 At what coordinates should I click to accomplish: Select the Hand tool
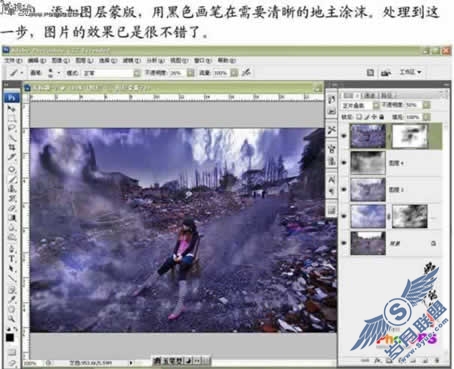pyautogui.click(x=11, y=309)
